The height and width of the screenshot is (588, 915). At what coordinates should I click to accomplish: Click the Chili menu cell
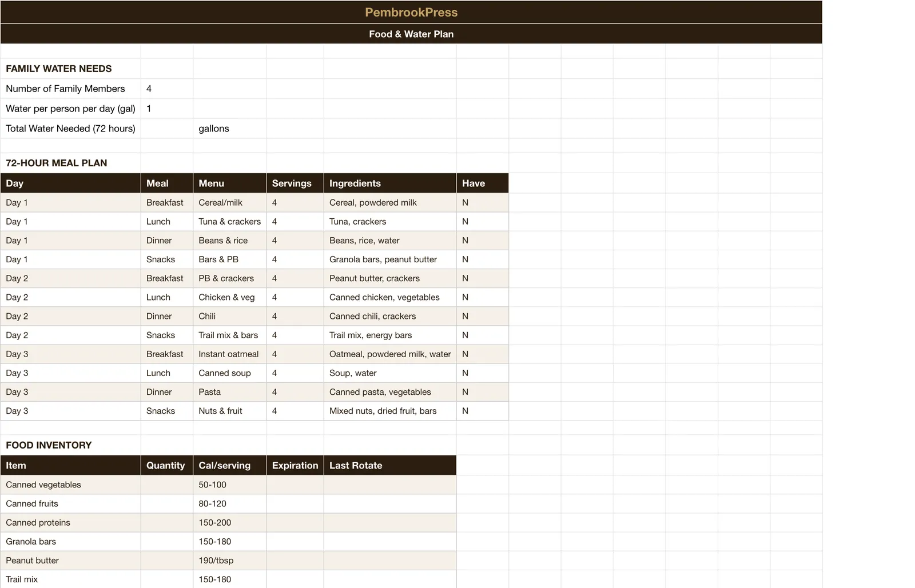[x=230, y=316]
